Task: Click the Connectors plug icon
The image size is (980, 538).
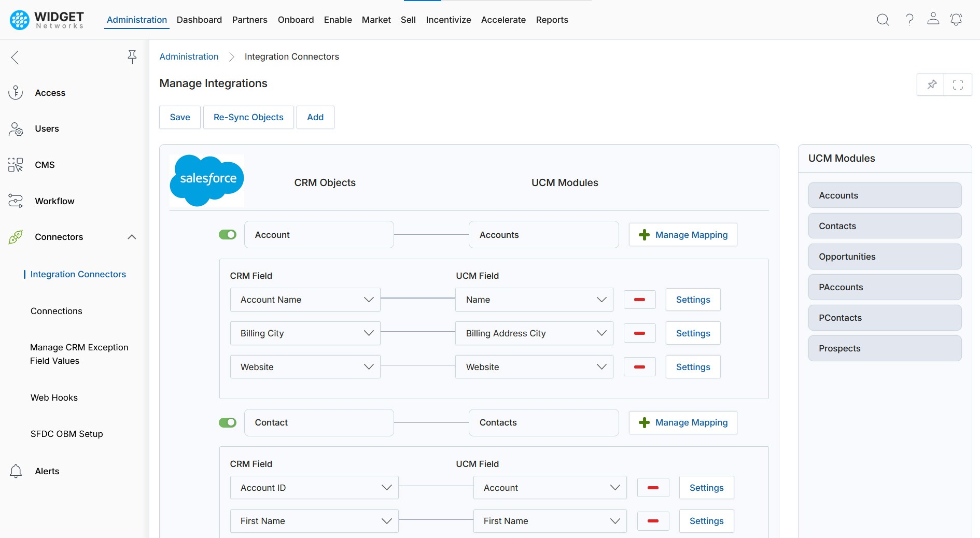Action: [16, 237]
